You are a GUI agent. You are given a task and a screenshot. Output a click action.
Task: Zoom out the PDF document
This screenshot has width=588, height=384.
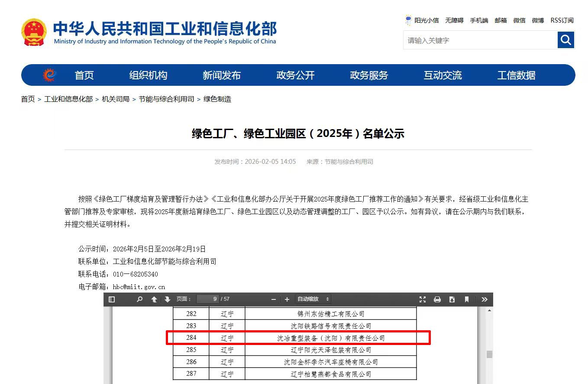tap(274, 299)
